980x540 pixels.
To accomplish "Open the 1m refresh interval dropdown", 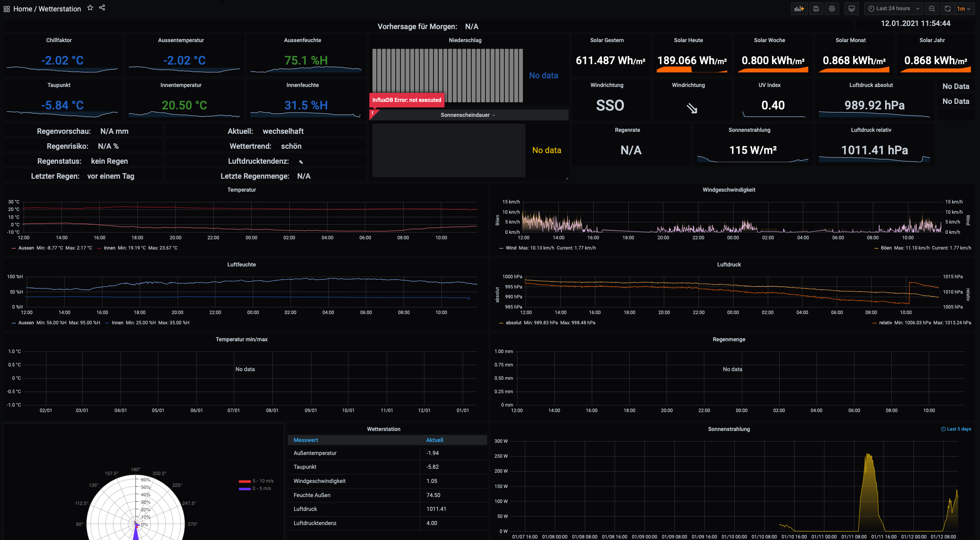I will point(964,9).
